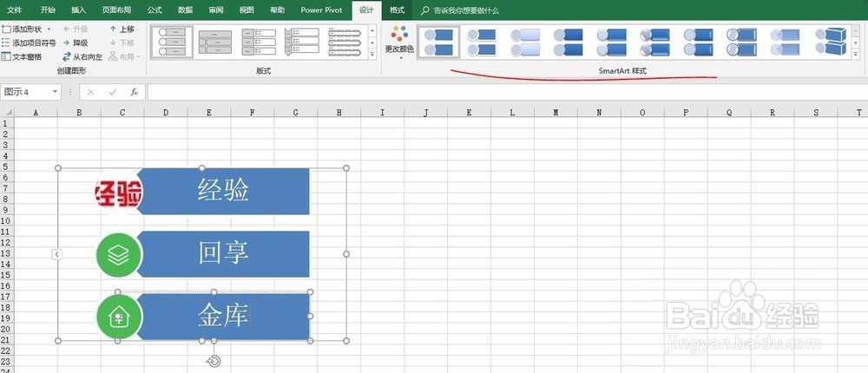Viewport: 868px width, 373px height.
Task: Open the 更改颜色 (Change Colors) dropdown
Action: point(399,42)
